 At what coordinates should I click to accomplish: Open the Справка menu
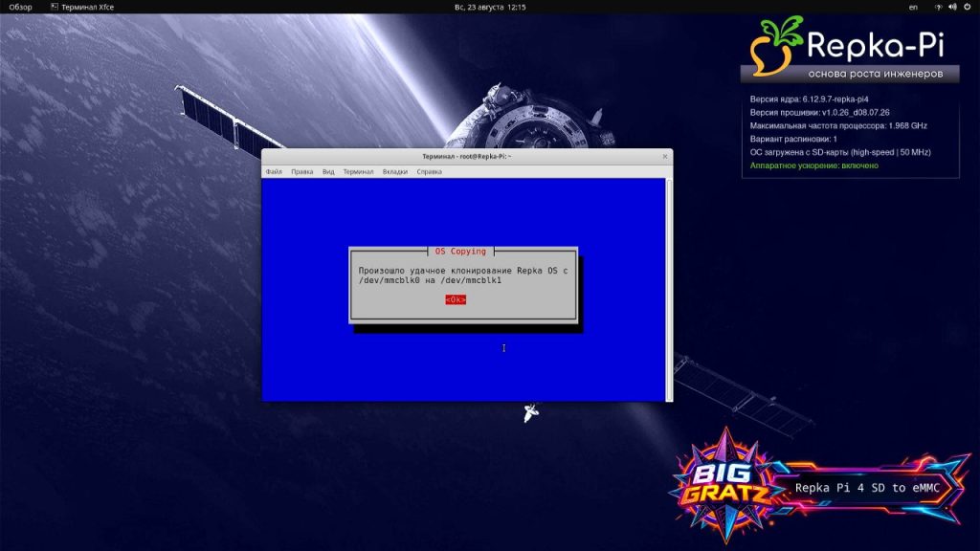(x=430, y=172)
